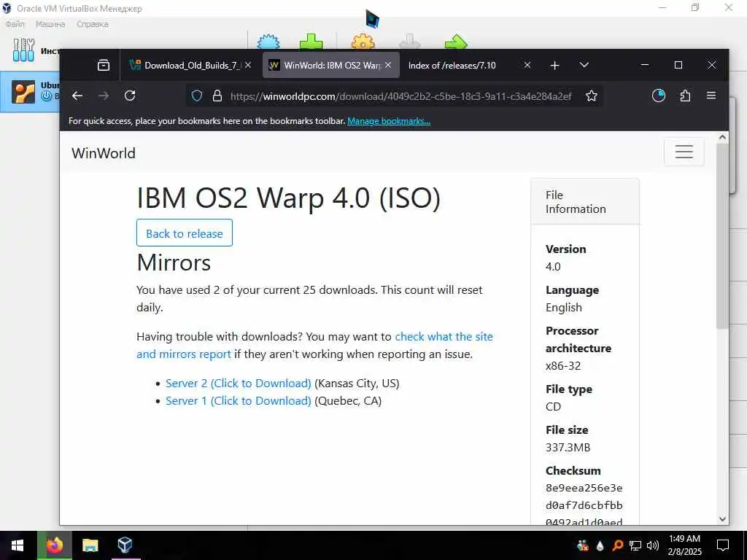
Task: Click the site padlock security icon
Action: (x=217, y=96)
